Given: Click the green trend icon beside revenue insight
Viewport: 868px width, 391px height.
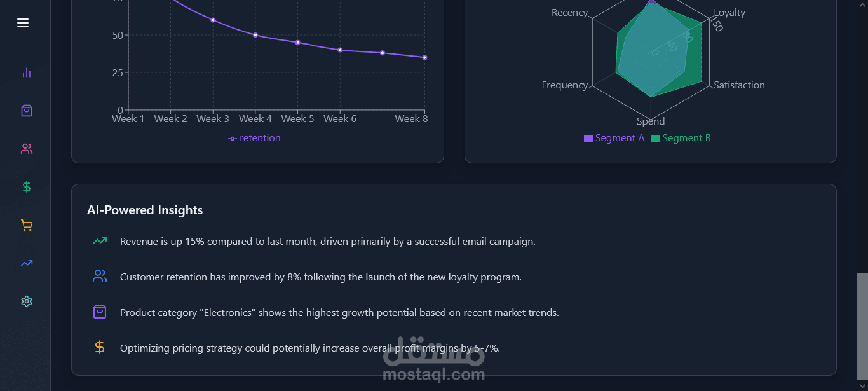Looking at the screenshot, I should 100,241.
